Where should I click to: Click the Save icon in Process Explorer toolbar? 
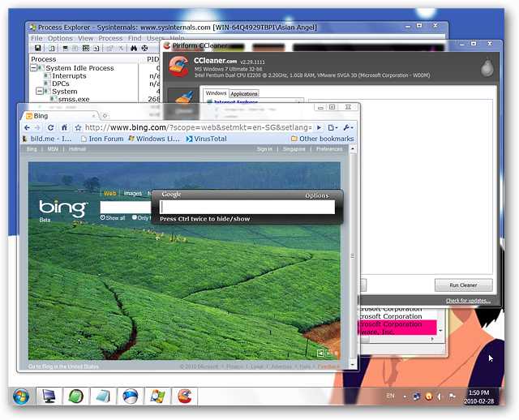coord(38,48)
